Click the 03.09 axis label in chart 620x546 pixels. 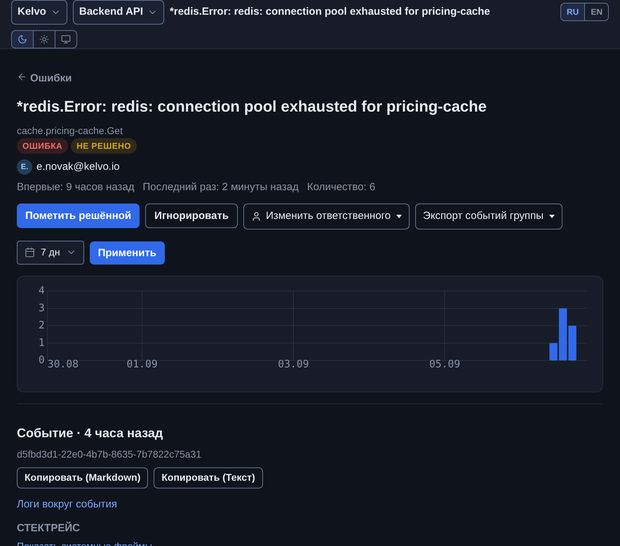(x=293, y=364)
